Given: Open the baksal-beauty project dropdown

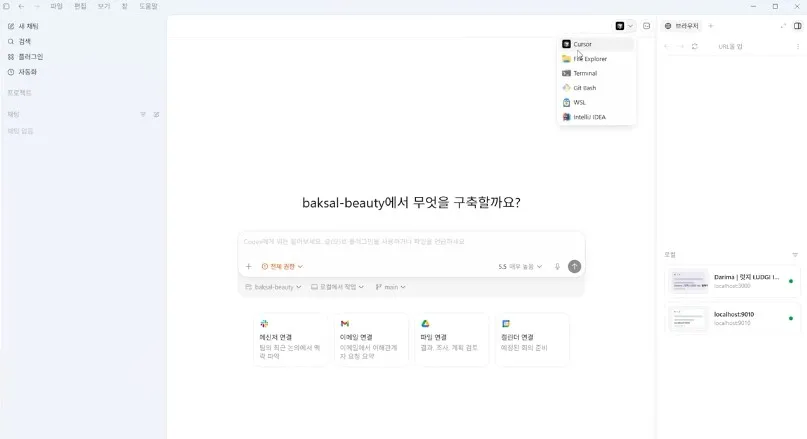Looking at the screenshot, I should point(273,287).
